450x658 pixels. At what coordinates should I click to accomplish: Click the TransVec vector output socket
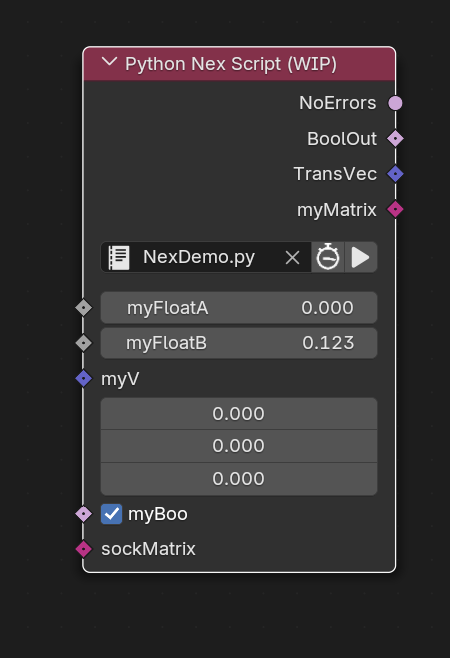pyautogui.click(x=395, y=174)
